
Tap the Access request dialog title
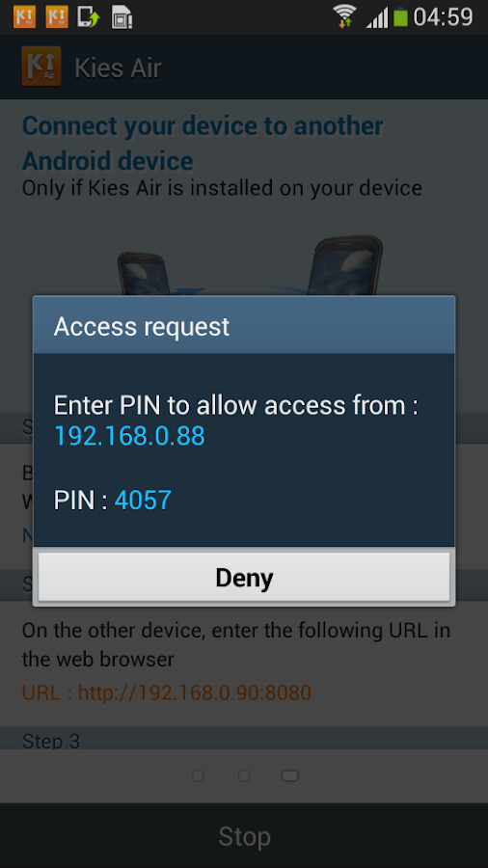tap(142, 326)
